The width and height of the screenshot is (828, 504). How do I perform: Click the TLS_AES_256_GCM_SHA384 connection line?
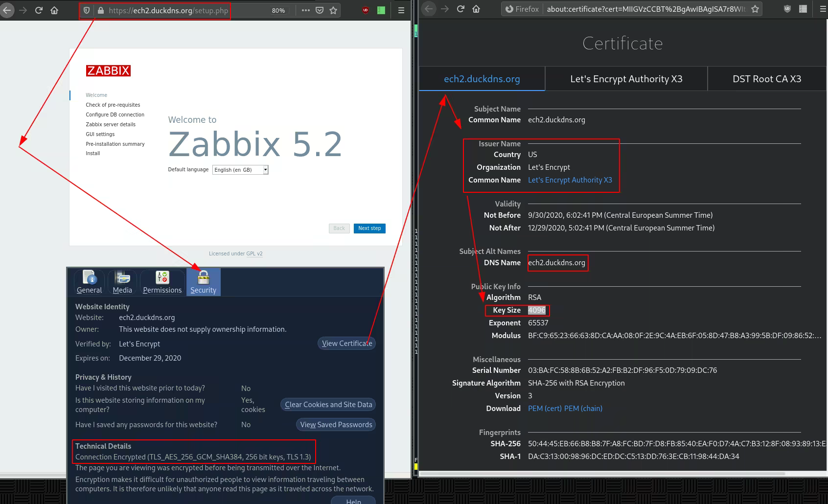point(193,457)
